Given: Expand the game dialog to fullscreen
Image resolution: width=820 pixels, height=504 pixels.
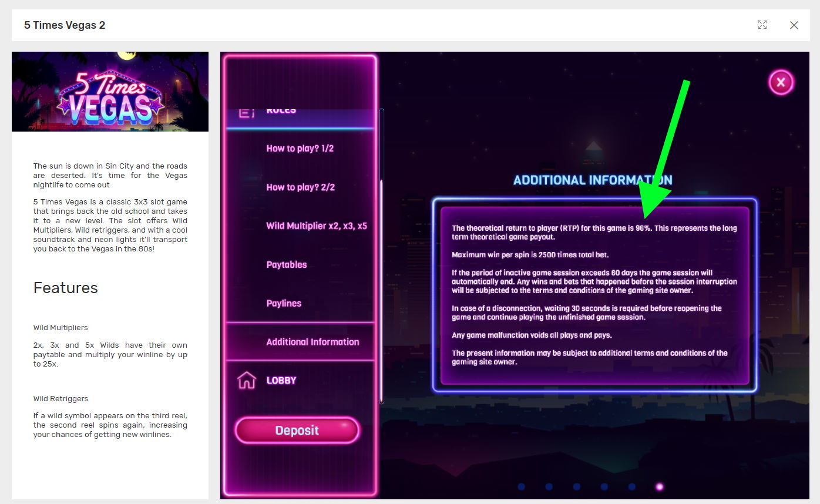Looking at the screenshot, I should coord(762,25).
